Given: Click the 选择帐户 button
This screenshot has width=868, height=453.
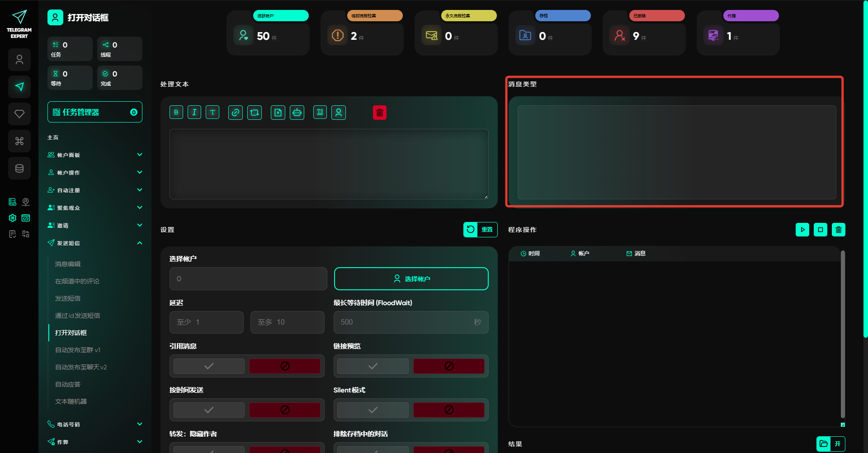Looking at the screenshot, I should [x=411, y=279].
